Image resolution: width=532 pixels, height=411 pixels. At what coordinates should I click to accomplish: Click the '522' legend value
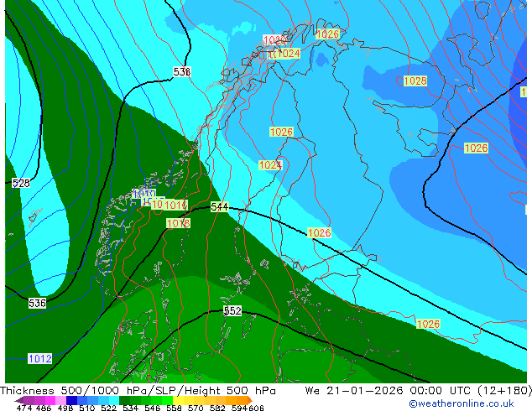(108, 408)
